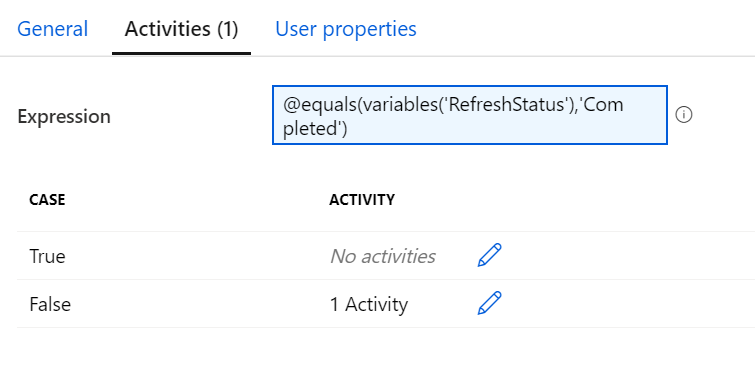Screen dimensions: 755x388
Task: Select the Activities (1) tab
Action: point(182,28)
